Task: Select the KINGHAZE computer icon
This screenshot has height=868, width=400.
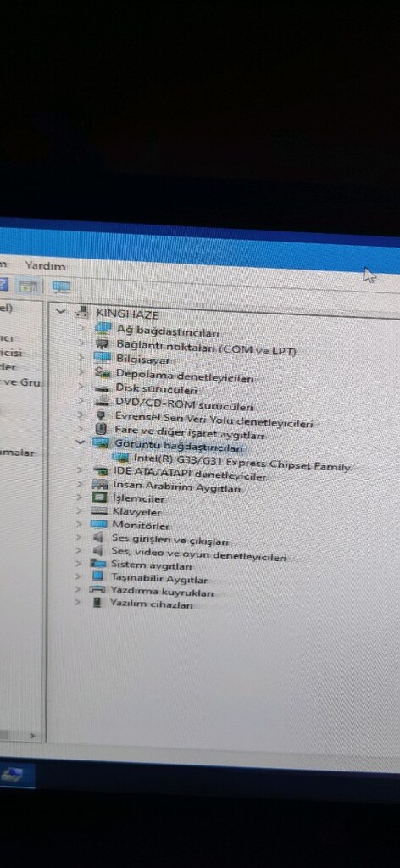Action: 81,312
